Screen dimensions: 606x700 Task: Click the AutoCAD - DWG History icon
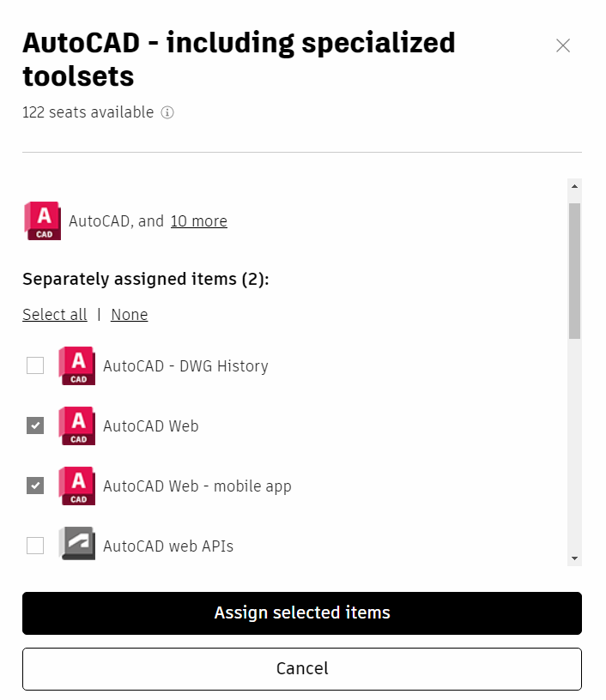pos(77,366)
